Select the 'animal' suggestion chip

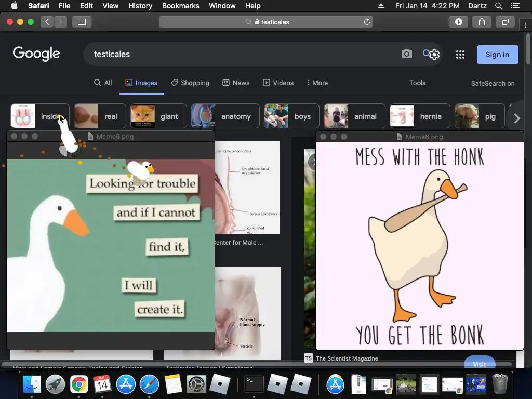pos(354,116)
